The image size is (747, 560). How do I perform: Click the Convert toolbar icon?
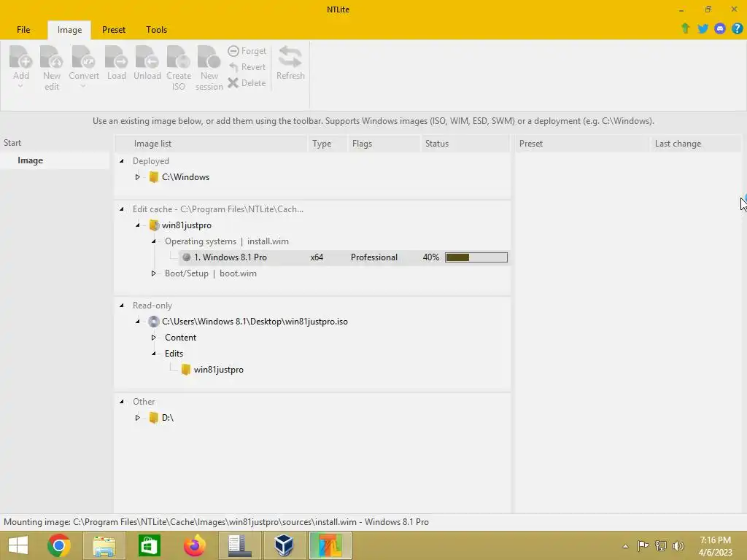[x=83, y=57]
